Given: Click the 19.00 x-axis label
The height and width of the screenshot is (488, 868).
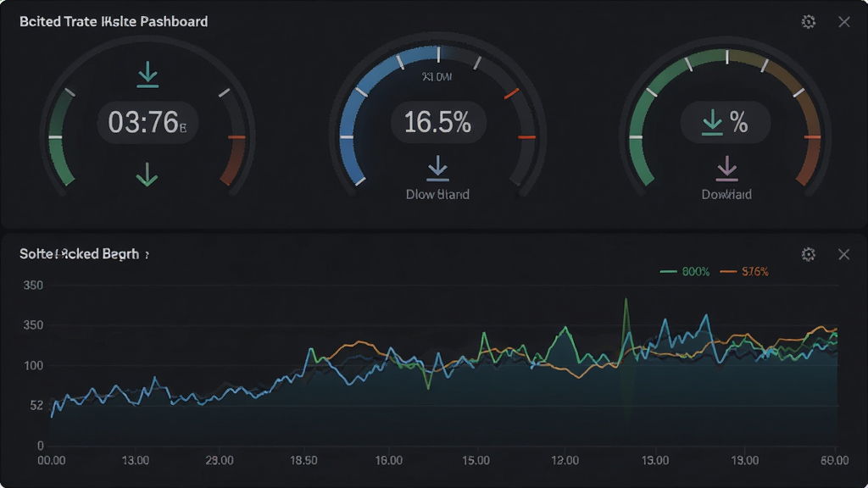Looking at the screenshot, I should tap(744, 460).
